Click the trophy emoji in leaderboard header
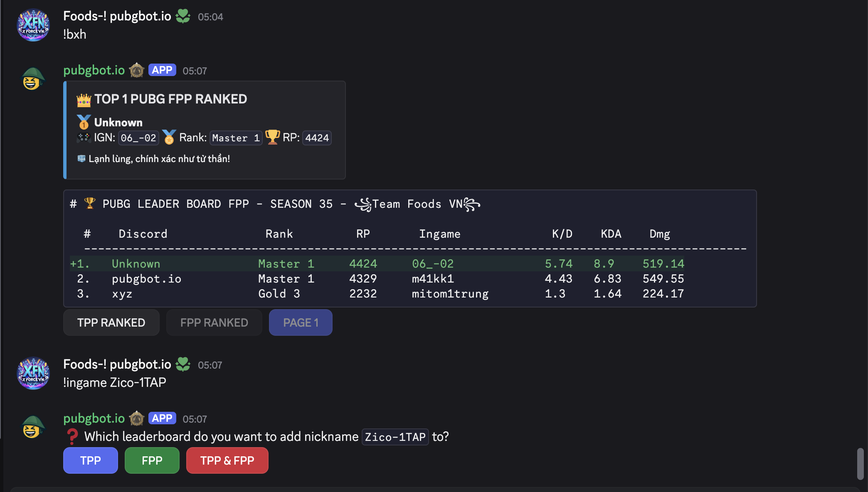Image resolution: width=868 pixels, height=492 pixels. coord(90,203)
